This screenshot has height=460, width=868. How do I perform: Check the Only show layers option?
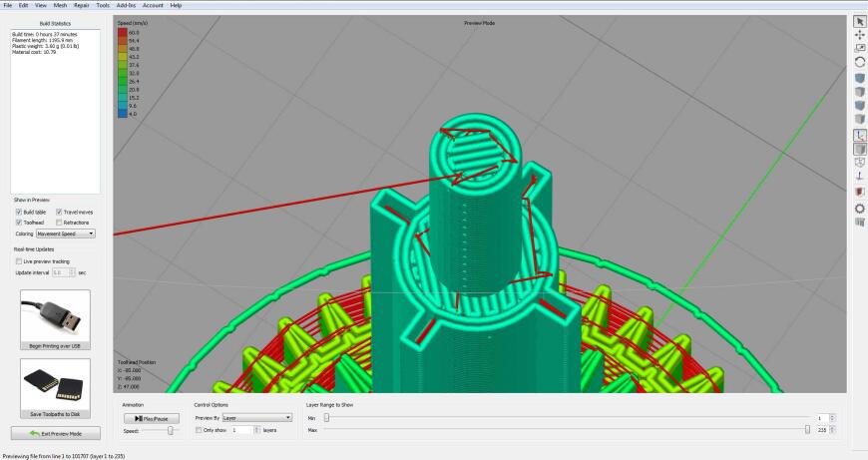(199, 430)
